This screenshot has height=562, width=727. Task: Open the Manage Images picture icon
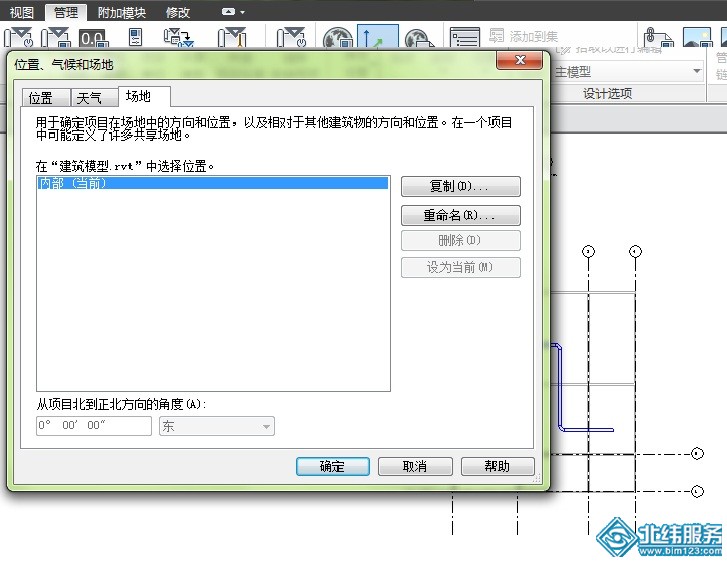point(697,37)
